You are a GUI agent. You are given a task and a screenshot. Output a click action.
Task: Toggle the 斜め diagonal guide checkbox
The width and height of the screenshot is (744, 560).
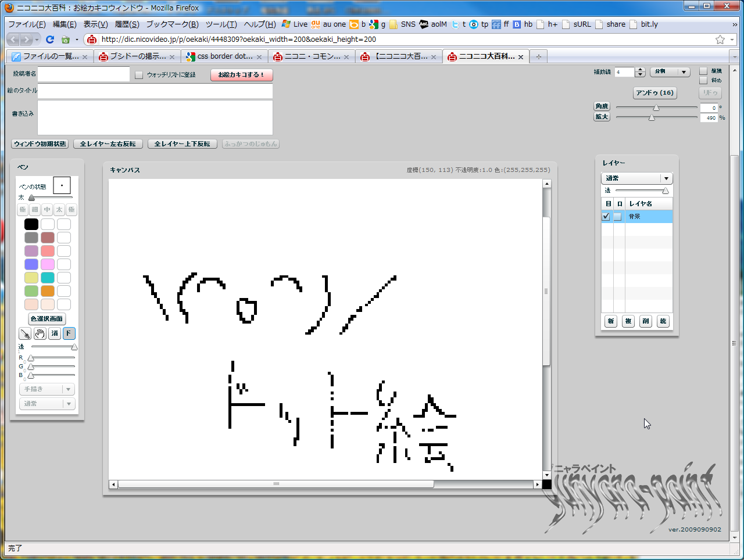[x=703, y=80]
